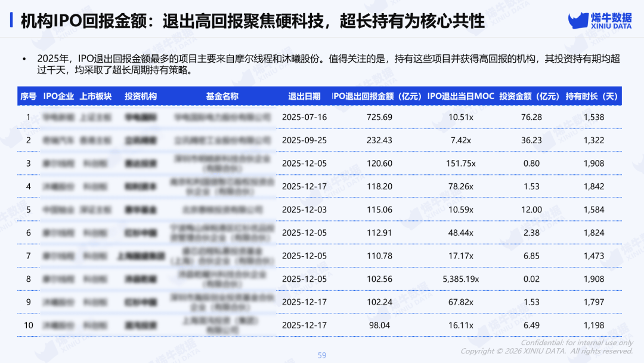This screenshot has width=644, height=363.
Task: Click the row numbered 10
Action: 27,325
